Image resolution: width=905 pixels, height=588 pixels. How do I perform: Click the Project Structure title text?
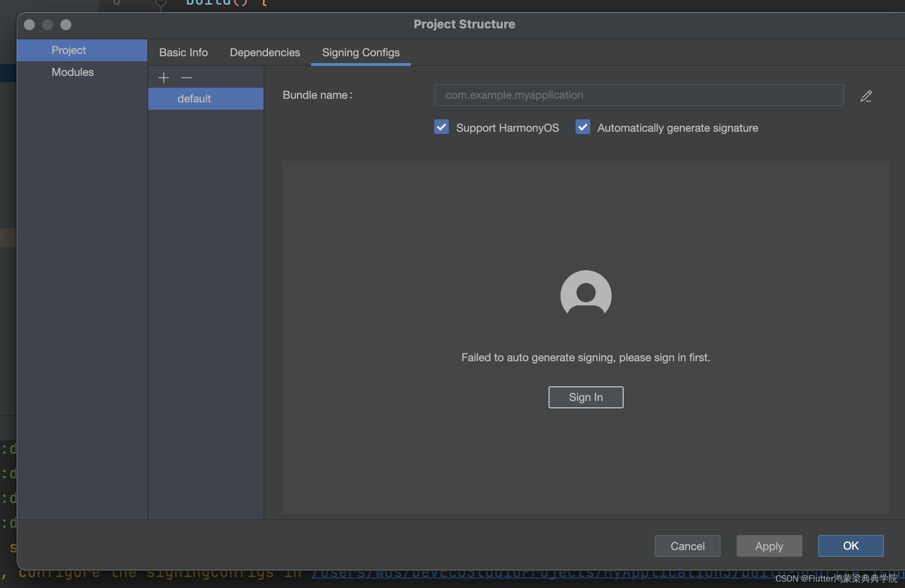point(464,24)
